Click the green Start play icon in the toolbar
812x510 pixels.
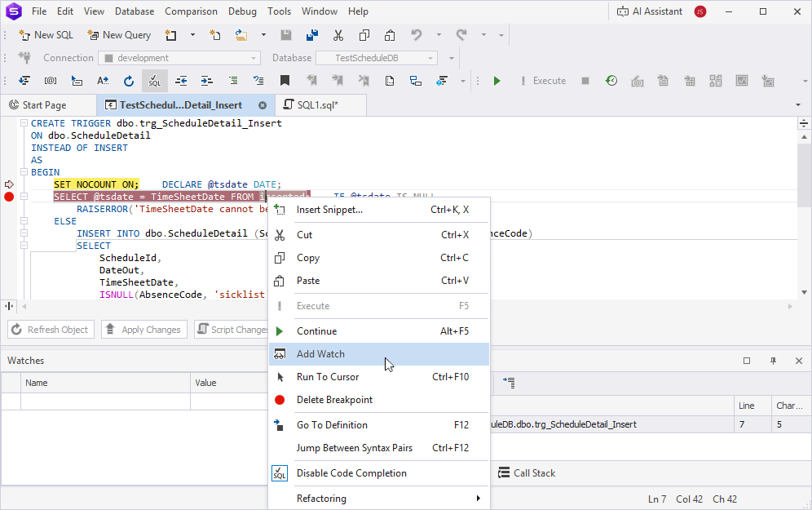[x=496, y=81]
